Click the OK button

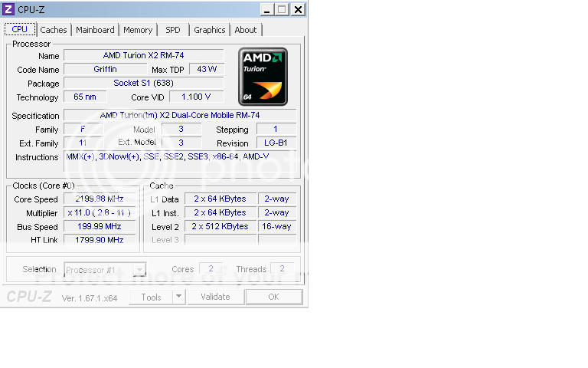273,297
